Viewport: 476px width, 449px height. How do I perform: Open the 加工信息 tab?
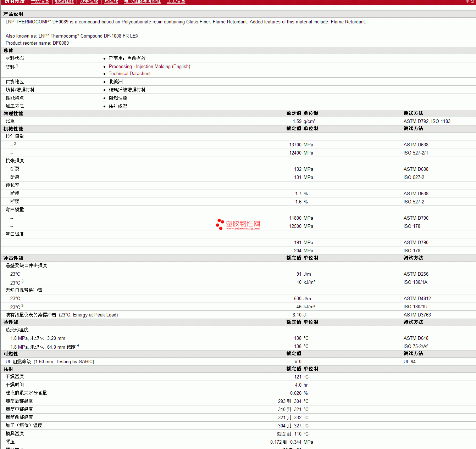click(x=176, y=1)
